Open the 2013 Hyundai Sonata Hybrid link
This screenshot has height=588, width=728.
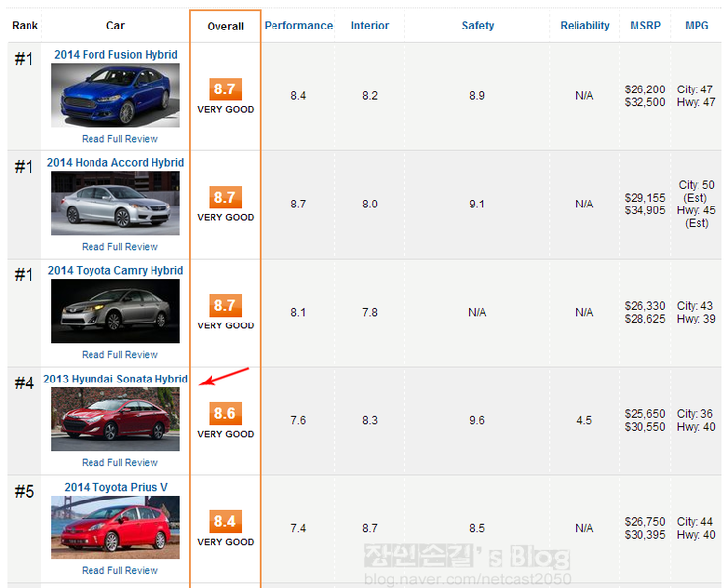point(116,380)
